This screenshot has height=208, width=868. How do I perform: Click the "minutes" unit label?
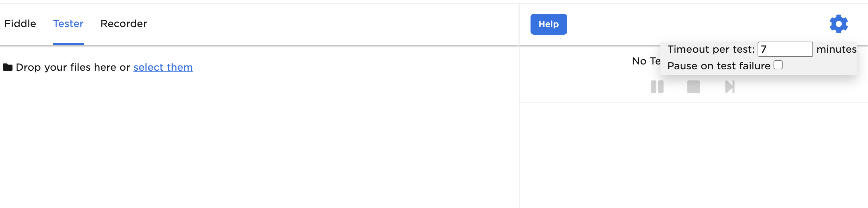tap(836, 49)
